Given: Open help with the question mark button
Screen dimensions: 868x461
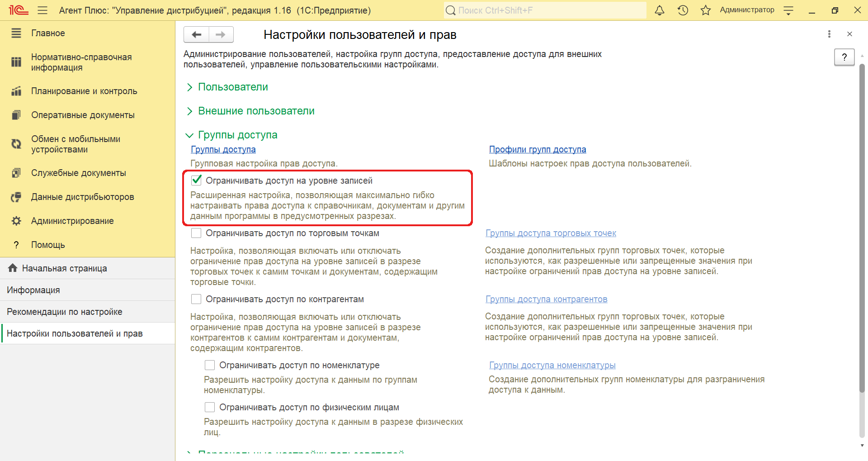Looking at the screenshot, I should tap(844, 57).
